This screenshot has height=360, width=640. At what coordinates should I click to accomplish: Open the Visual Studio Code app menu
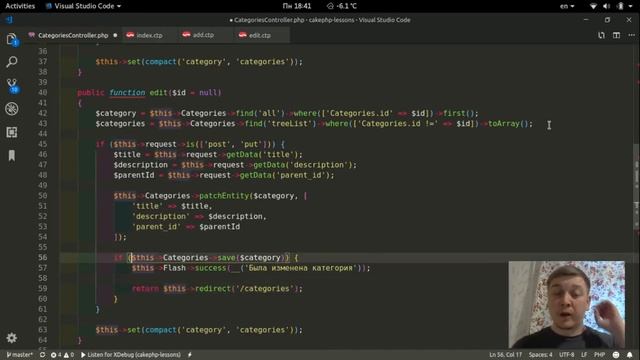pyautogui.click(x=84, y=6)
